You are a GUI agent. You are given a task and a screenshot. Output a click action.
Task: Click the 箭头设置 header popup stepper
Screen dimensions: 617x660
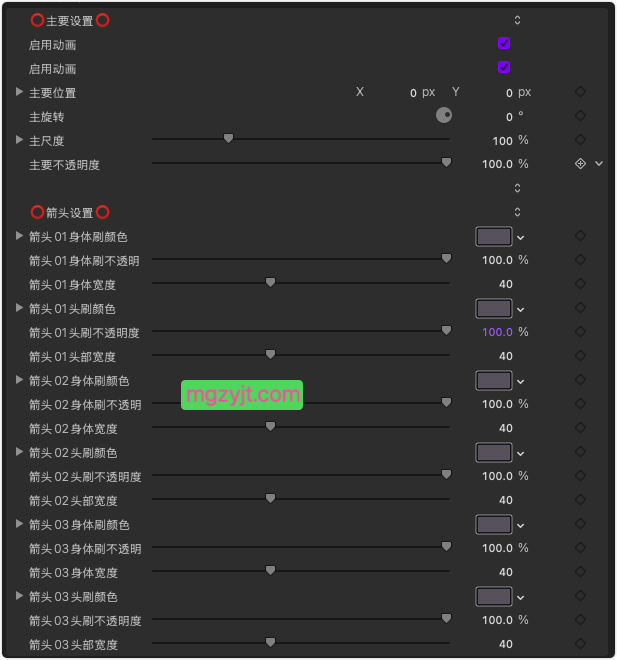518,212
